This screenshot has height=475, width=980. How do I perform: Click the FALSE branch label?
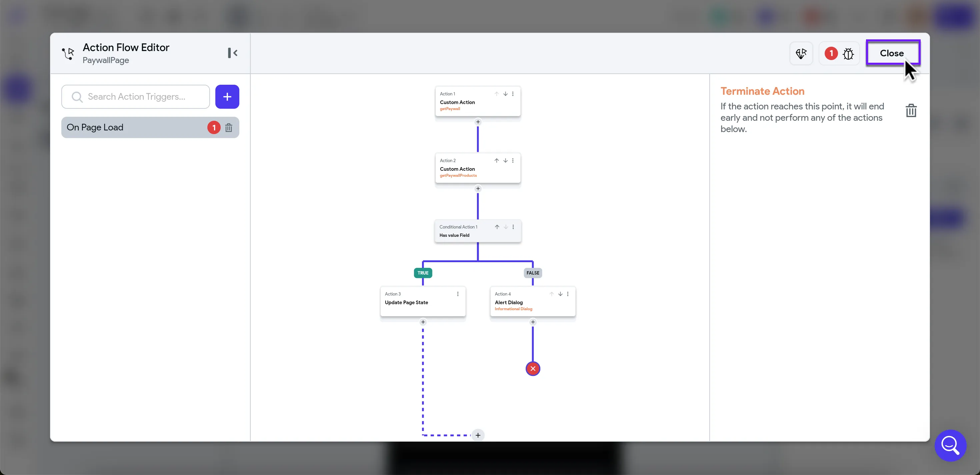tap(533, 273)
